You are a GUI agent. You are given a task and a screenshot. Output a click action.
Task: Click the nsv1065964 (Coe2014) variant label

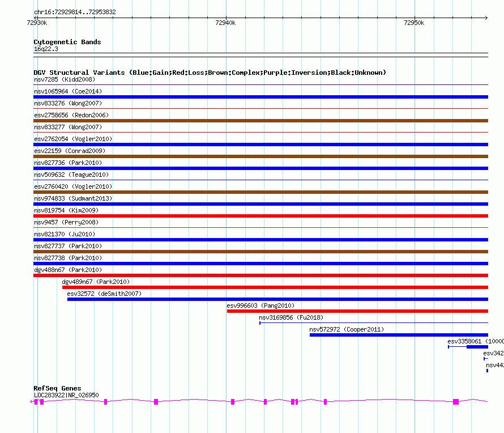[67, 91]
